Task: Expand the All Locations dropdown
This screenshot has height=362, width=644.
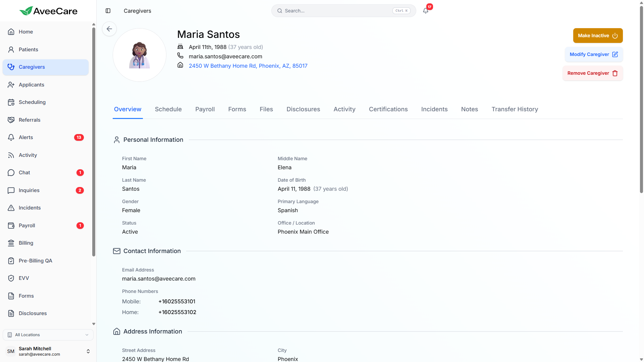Action: pos(48,335)
